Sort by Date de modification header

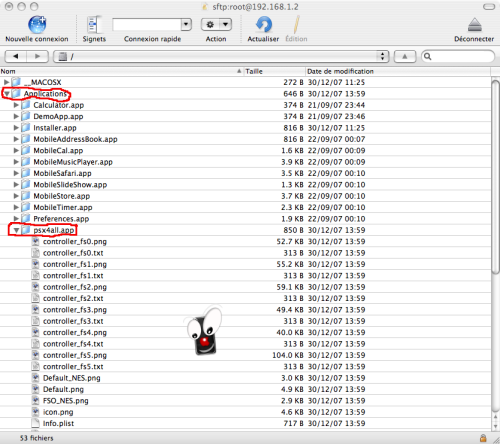coord(398,71)
